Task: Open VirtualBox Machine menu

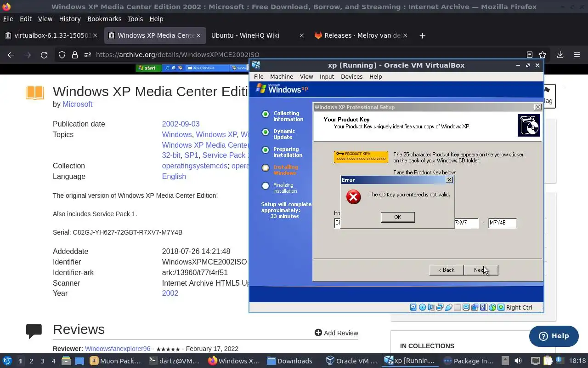Action: point(282,77)
